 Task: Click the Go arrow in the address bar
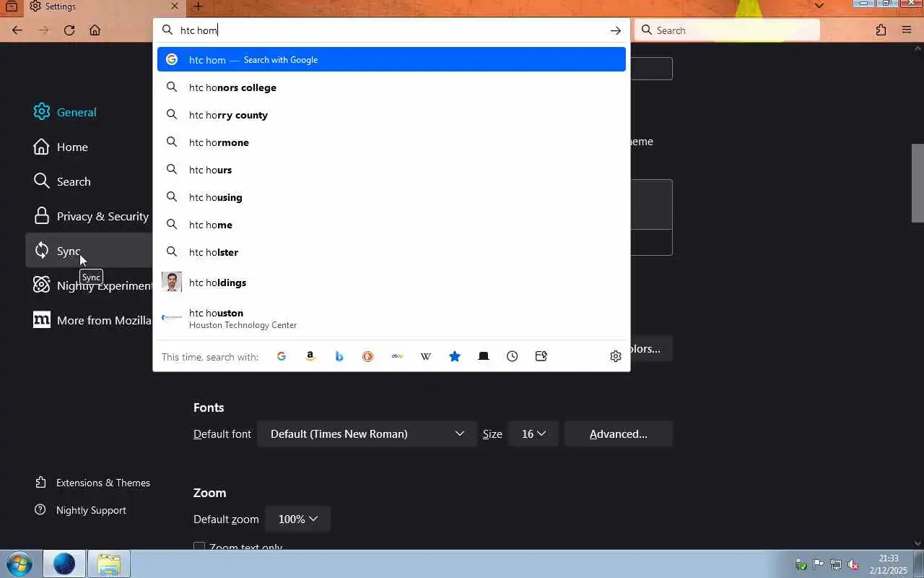click(x=616, y=30)
